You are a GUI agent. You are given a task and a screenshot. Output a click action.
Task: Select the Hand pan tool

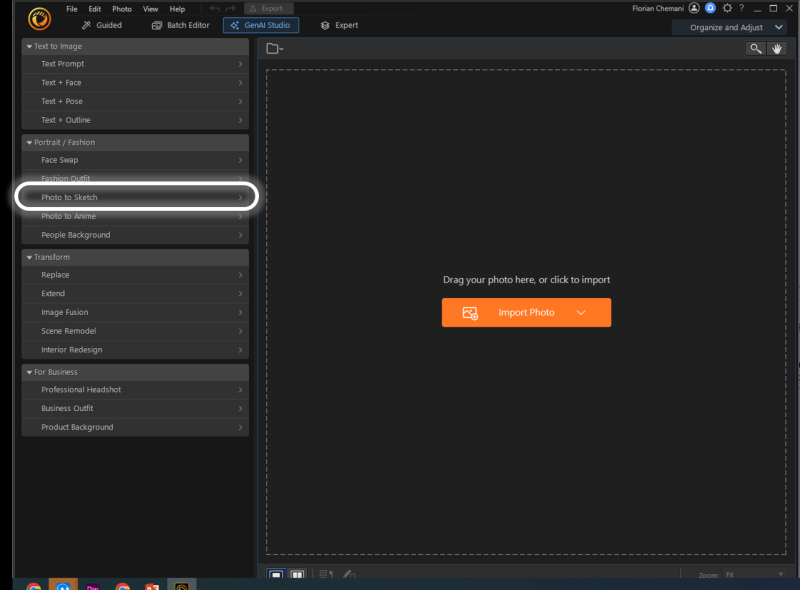coord(777,48)
